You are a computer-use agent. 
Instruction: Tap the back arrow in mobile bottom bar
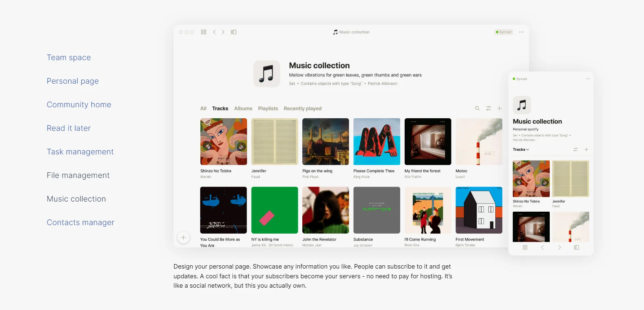tap(542, 247)
